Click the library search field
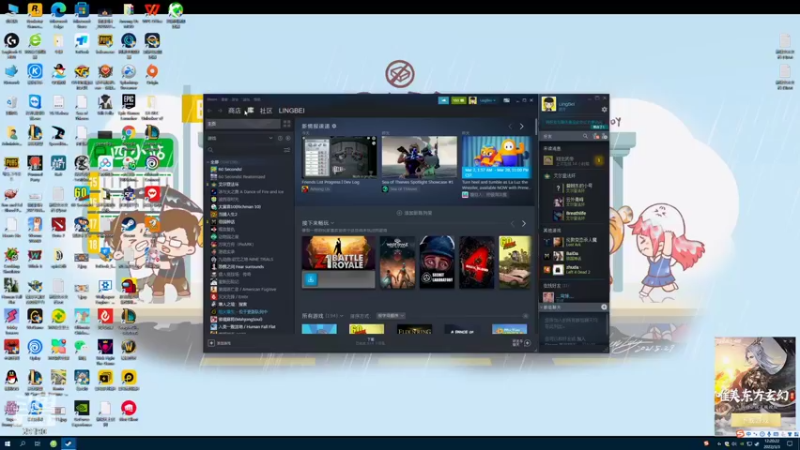The width and height of the screenshot is (800, 450). tap(244, 150)
